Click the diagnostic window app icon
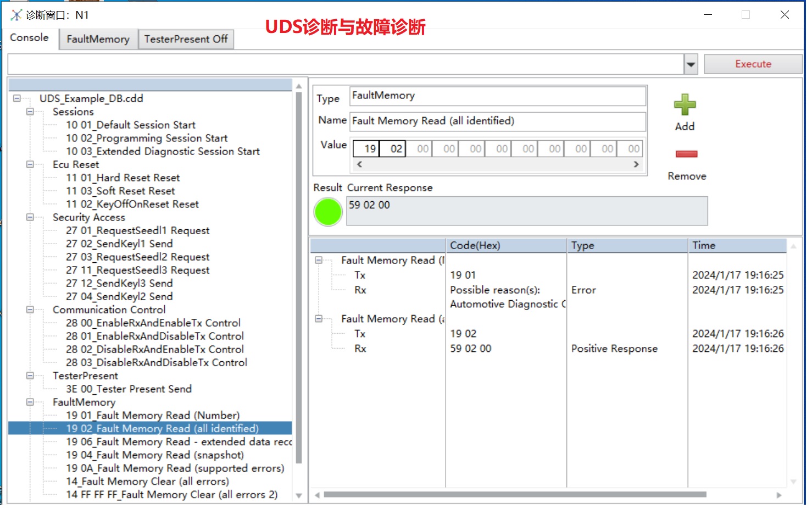Viewport: 812px width, 508px height. click(16, 15)
